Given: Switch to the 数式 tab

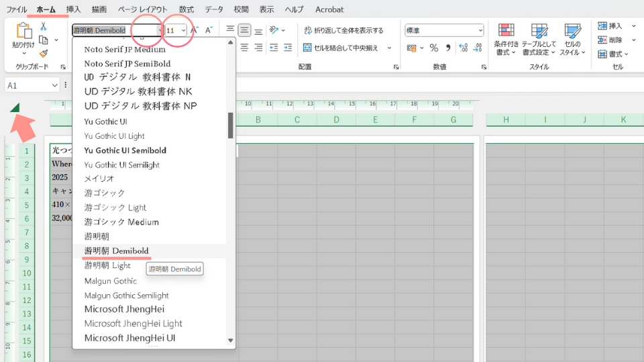Looking at the screenshot, I should [186, 9].
